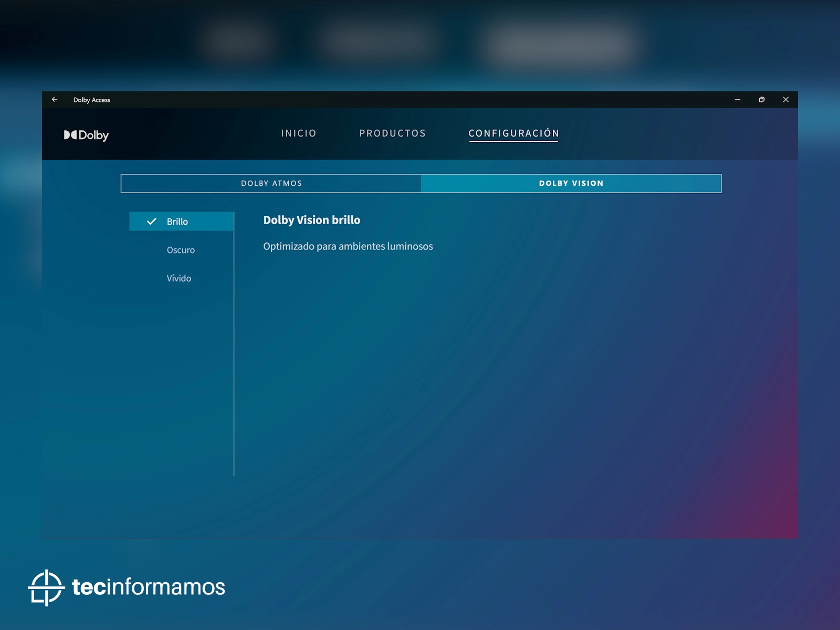Choose the Brillo picture profile label
The height and width of the screenshot is (630, 840).
(x=177, y=222)
